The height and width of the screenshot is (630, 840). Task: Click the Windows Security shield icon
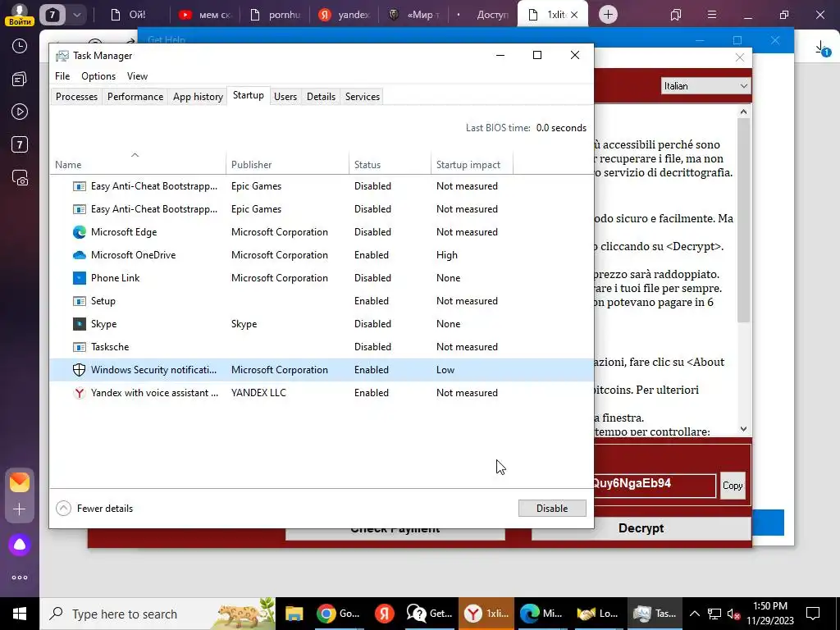click(x=80, y=370)
